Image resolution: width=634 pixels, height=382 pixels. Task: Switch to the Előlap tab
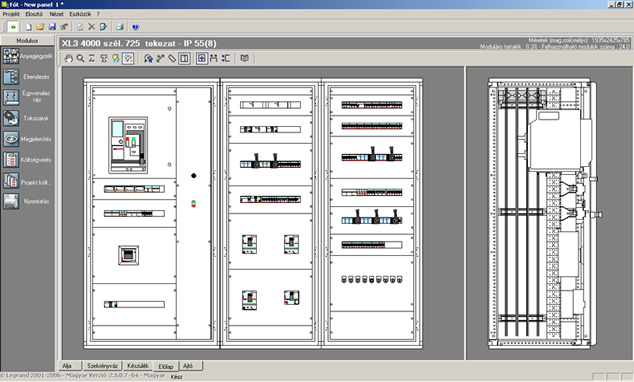click(166, 367)
